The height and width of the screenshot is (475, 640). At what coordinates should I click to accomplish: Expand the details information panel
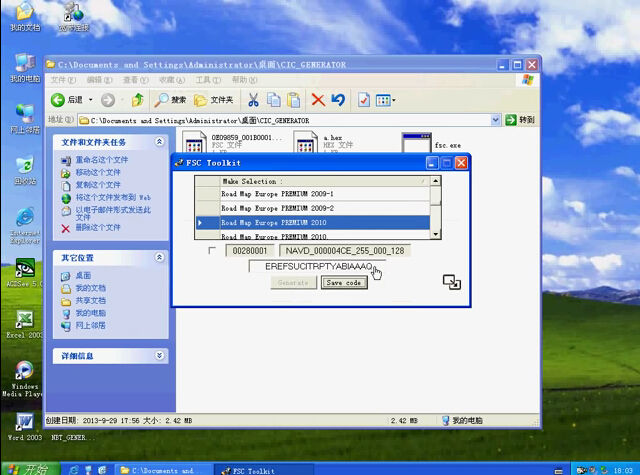tap(159, 355)
